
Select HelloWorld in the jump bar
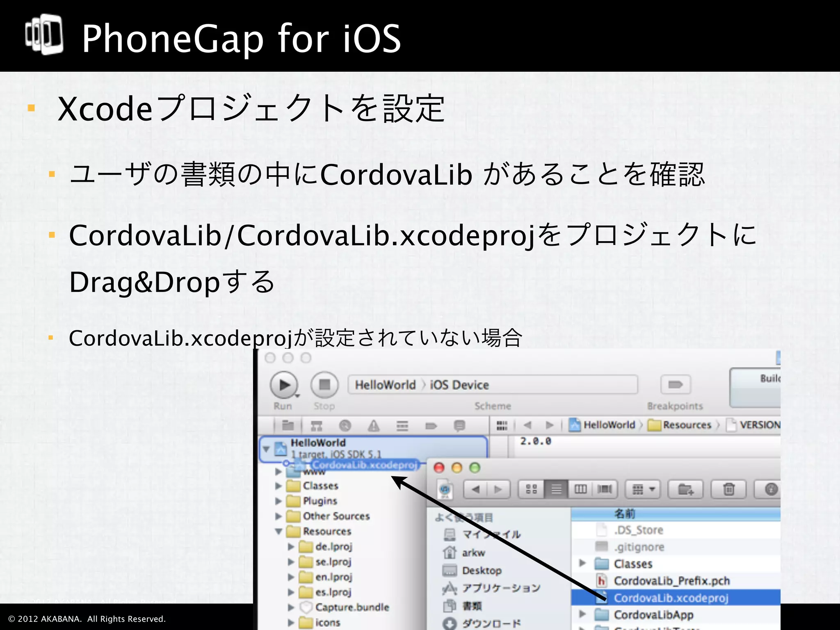tap(602, 425)
